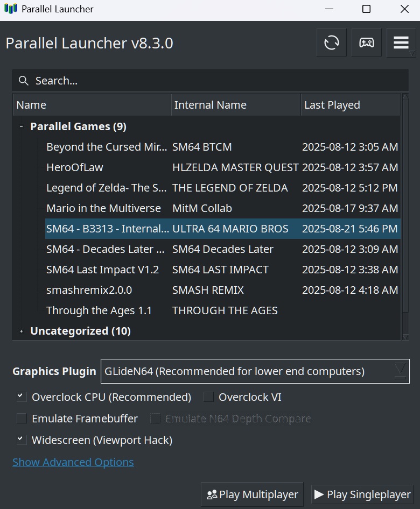Disable Widescreen (Viewport Hack) checkbox
The width and height of the screenshot is (420, 509).
(x=22, y=440)
